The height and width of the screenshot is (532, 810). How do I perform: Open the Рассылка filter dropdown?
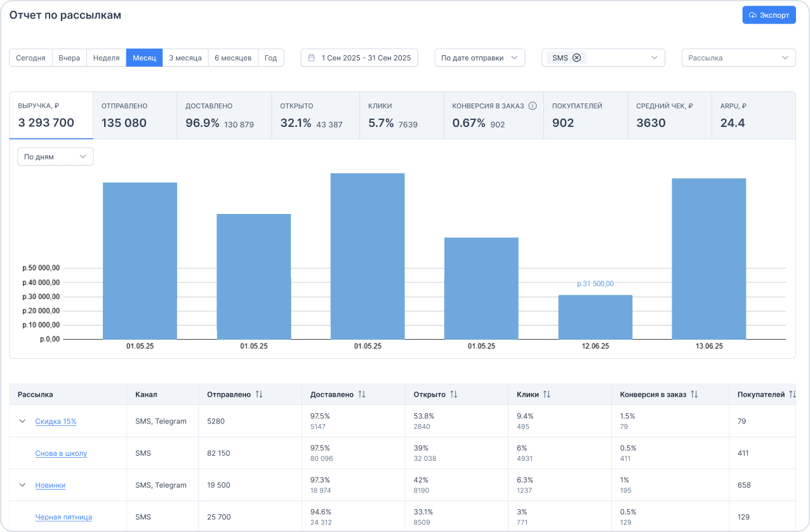click(738, 58)
